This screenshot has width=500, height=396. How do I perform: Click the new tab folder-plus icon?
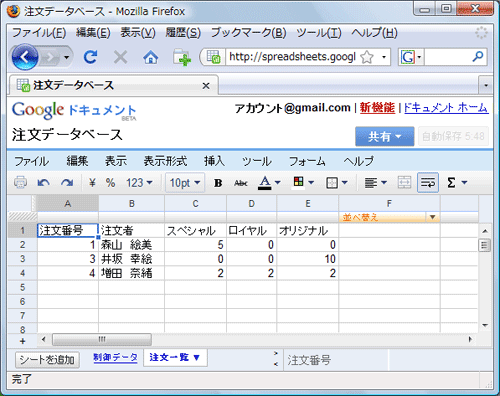(x=182, y=57)
